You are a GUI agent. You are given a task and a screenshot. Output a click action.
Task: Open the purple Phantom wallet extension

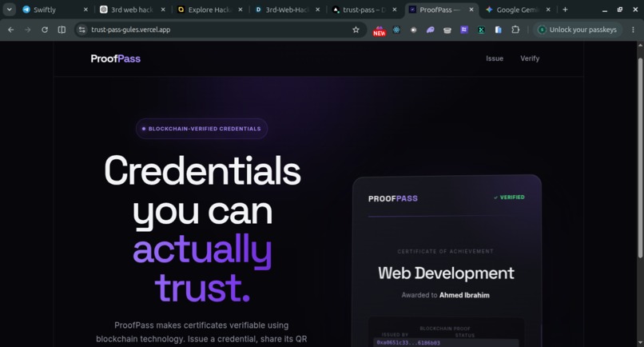pos(431,30)
